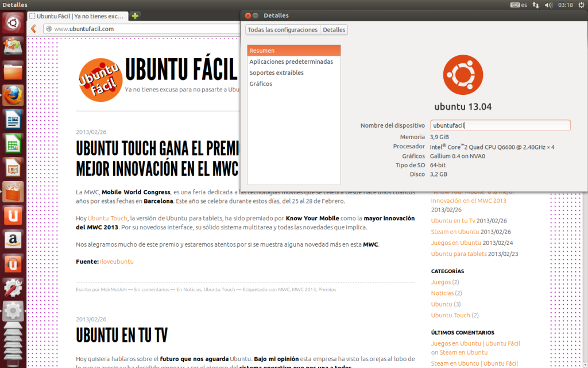Open System Settings wrench and gear icon
The width and height of the screenshot is (588, 368).
point(13,289)
